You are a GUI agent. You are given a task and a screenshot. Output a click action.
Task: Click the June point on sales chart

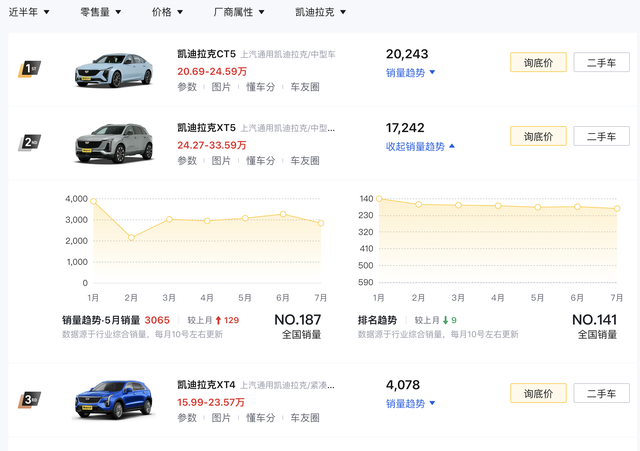[283, 214]
